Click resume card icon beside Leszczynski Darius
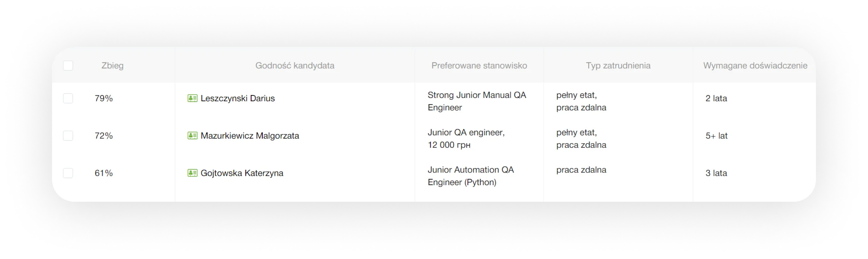The image size is (868, 259). [192, 98]
